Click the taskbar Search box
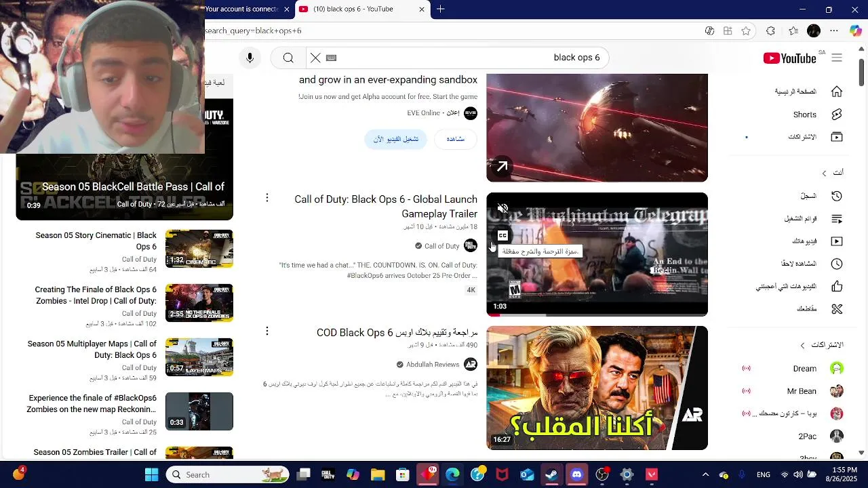The width and height of the screenshot is (868, 488). click(227, 474)
